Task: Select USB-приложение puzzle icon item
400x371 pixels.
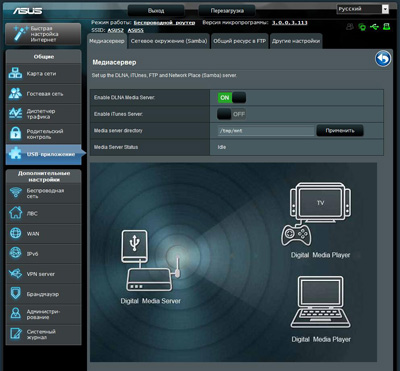Action: pos(43,154)
